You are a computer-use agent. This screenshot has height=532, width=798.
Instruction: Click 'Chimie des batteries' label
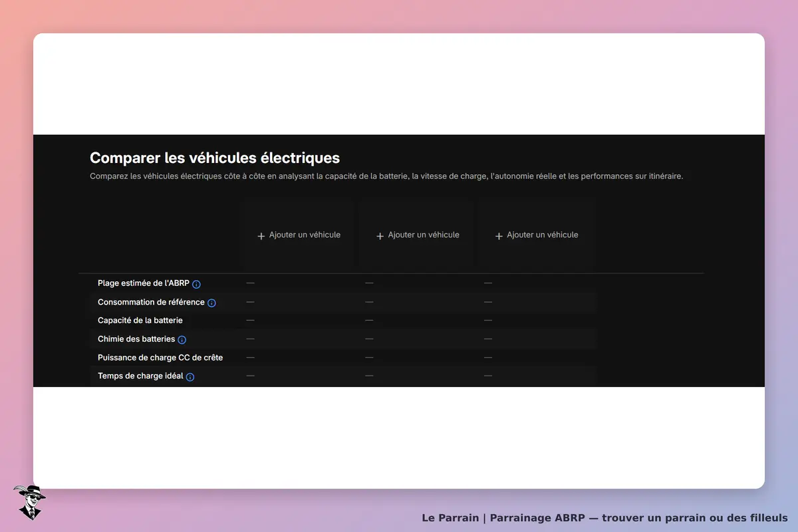pyautogui.click(x=136, y=339)
